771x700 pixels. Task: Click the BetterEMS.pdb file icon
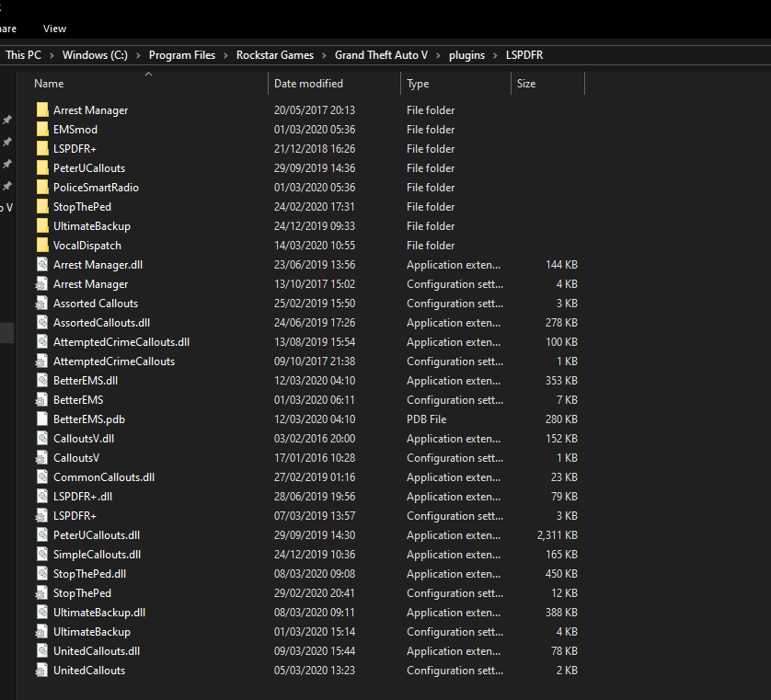coord(42,419)
